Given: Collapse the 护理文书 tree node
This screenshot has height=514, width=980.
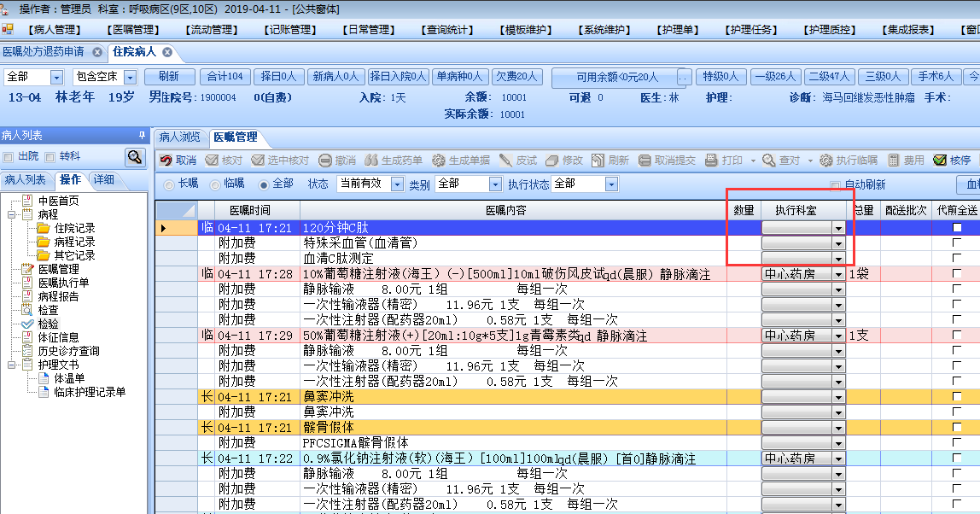Looking at the screenshot, I should (11, 365).
